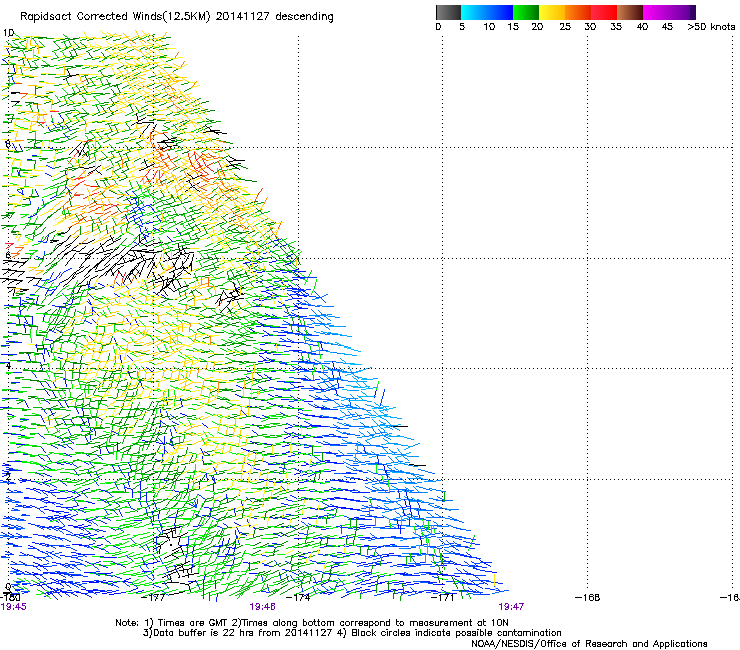Click the '>50 knots' legend label
This screenshot has height=650, width=740.
tap(711, 27)
